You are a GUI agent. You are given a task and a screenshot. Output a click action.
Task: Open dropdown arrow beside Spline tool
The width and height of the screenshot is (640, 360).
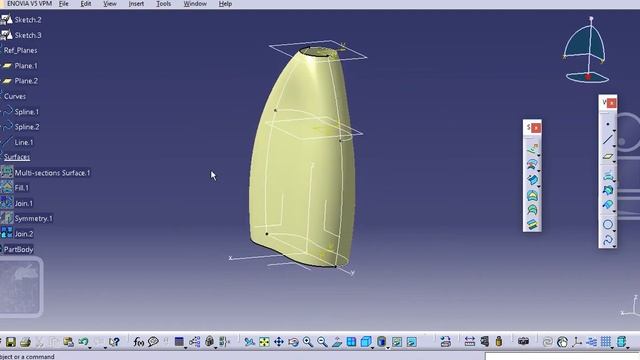(x=614, y=247)
